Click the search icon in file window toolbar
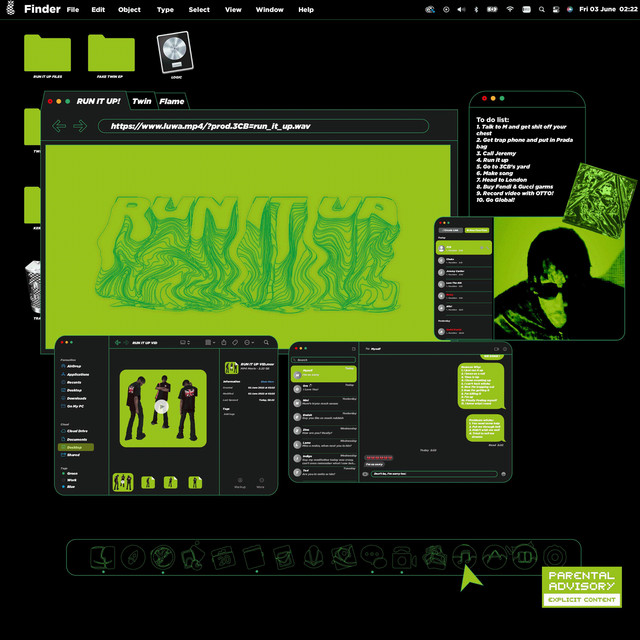Image resolution: width=640 pixels, height=640 pixels. click(x=266, y=342)
